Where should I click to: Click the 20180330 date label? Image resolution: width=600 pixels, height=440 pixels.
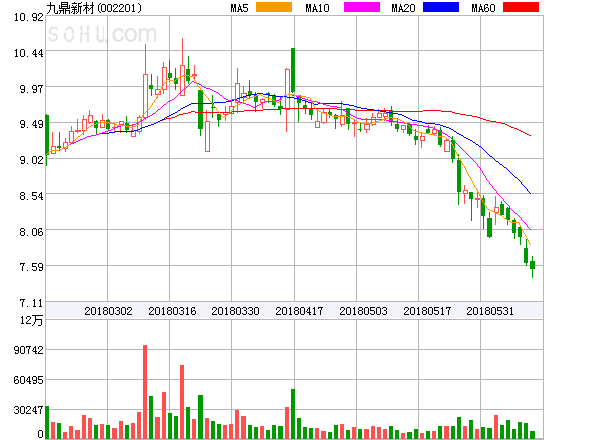[235, 311]
